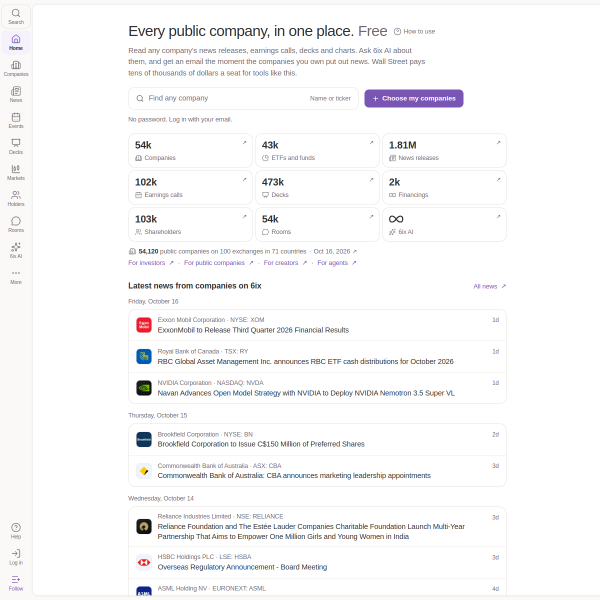Focus the Find any company search field
This screenshot has width=600, height=600.
[x=243, y=98]
